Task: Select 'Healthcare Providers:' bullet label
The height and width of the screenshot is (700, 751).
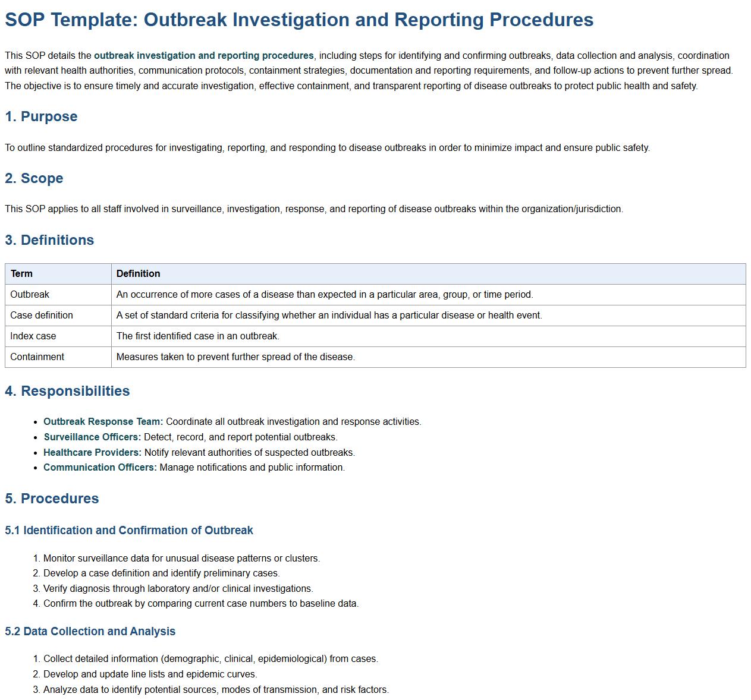Action: (x=92, y=452)
